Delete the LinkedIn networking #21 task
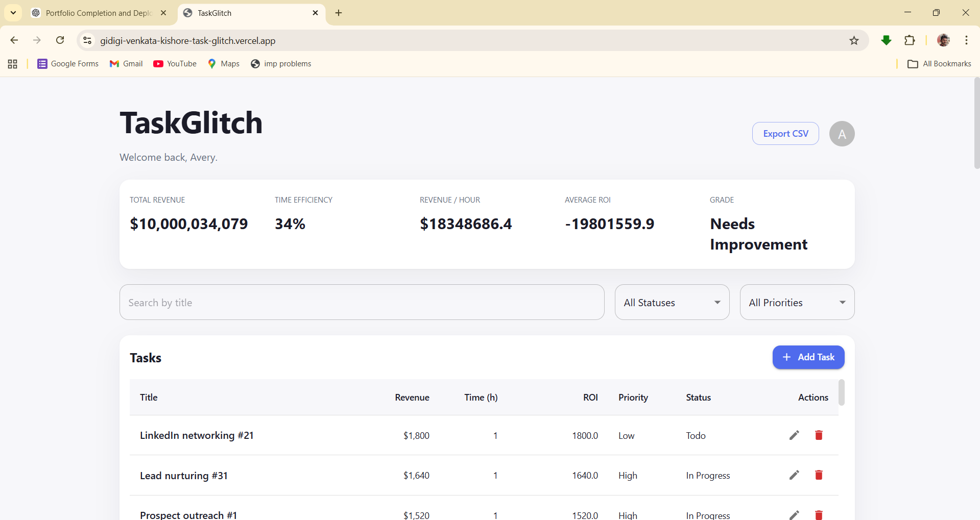980x520 pixels. point(819,435)
